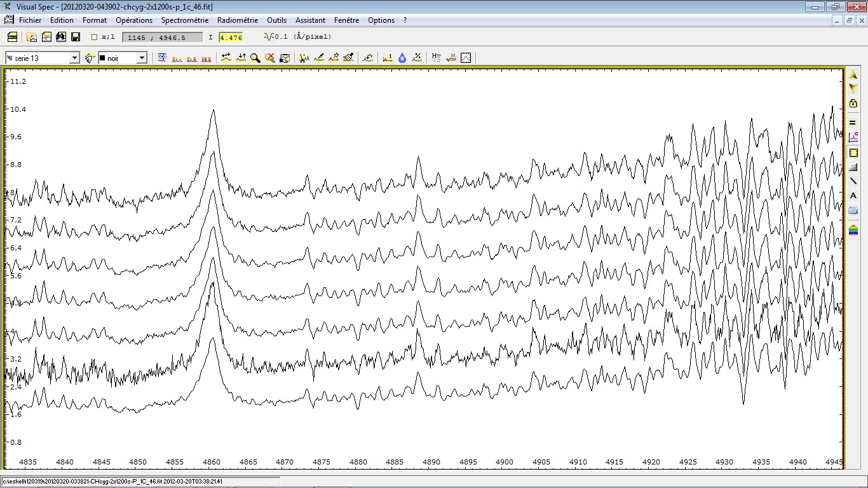Click the yellow intensity value field 4.476
Screen dimensions: 868x488
[231, 37]
